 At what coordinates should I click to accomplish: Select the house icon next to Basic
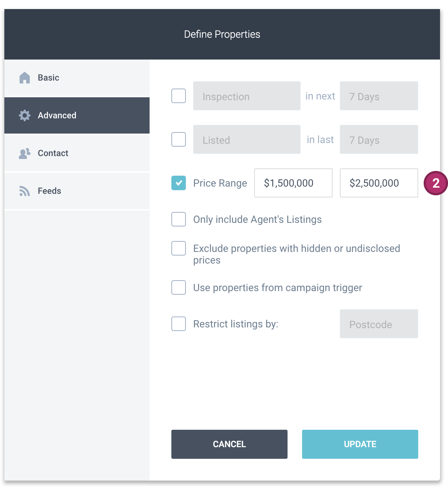[x=24, y=77]
